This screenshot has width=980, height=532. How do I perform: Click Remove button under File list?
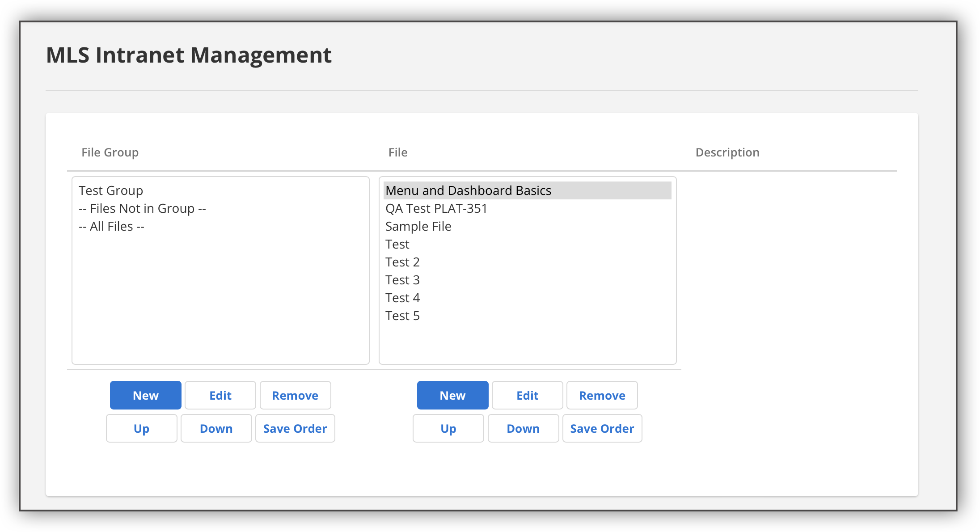602,395
